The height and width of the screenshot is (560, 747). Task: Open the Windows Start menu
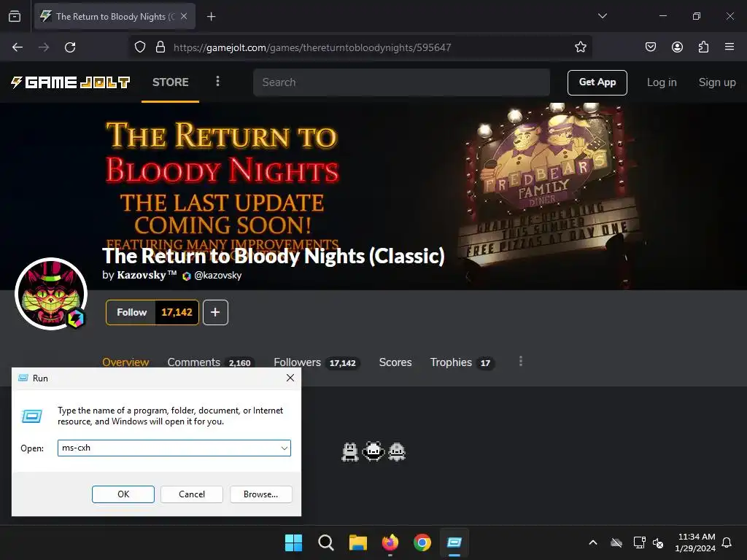click(293, 542)
